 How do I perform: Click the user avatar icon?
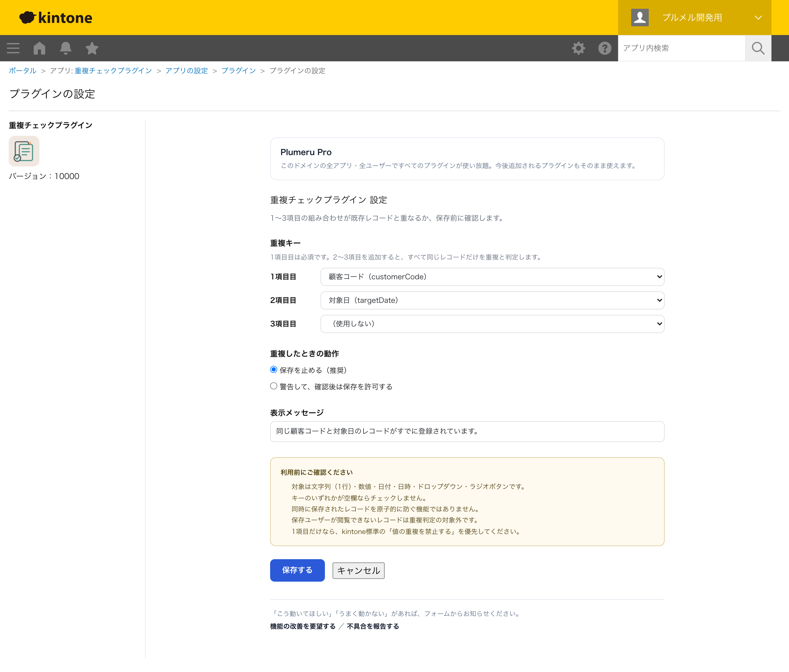point(640,18)
